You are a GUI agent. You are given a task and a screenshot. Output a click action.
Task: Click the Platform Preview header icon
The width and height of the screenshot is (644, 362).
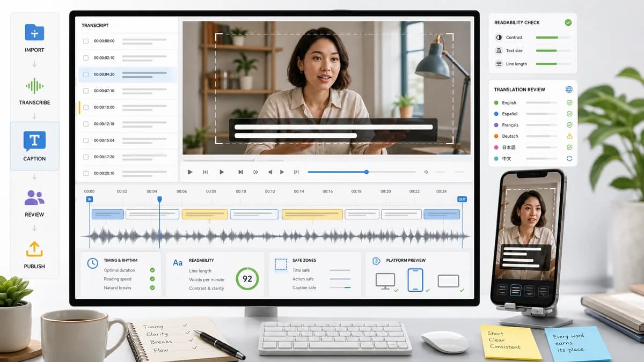(x=376, y=261)
